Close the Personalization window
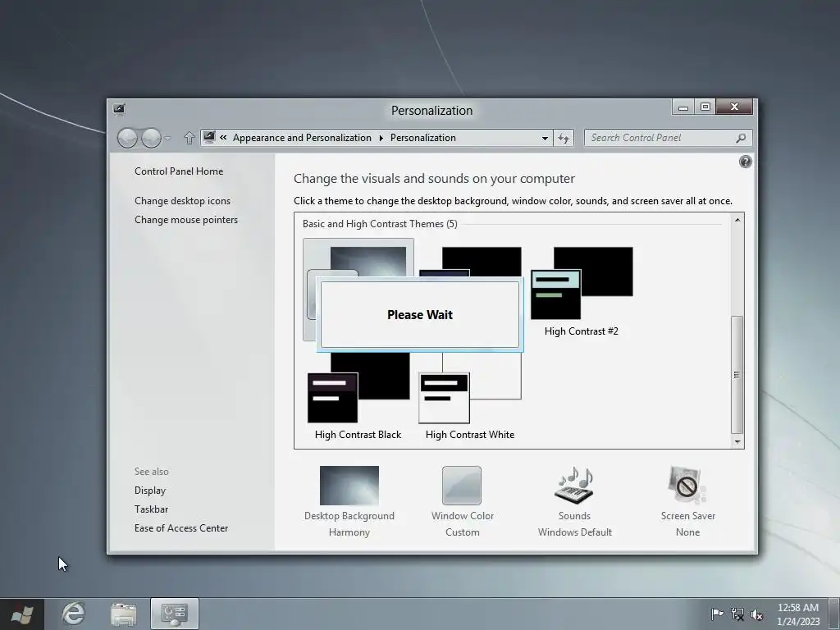The height and width of the screenshot is (630, 840). coord(734,107)
